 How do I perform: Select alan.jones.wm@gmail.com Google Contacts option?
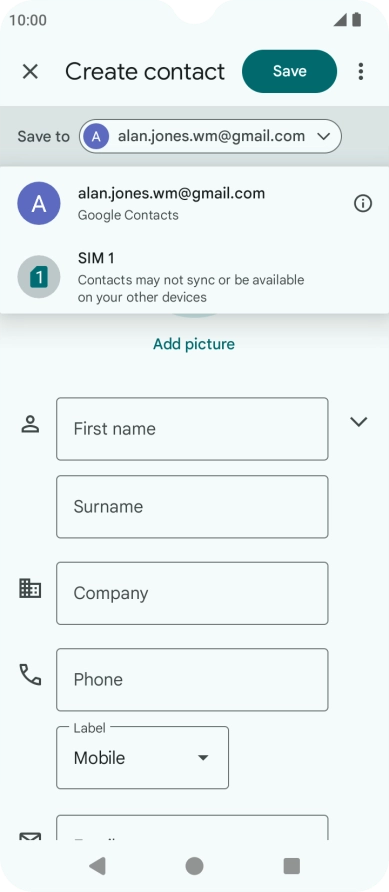(x=194, y=203)
